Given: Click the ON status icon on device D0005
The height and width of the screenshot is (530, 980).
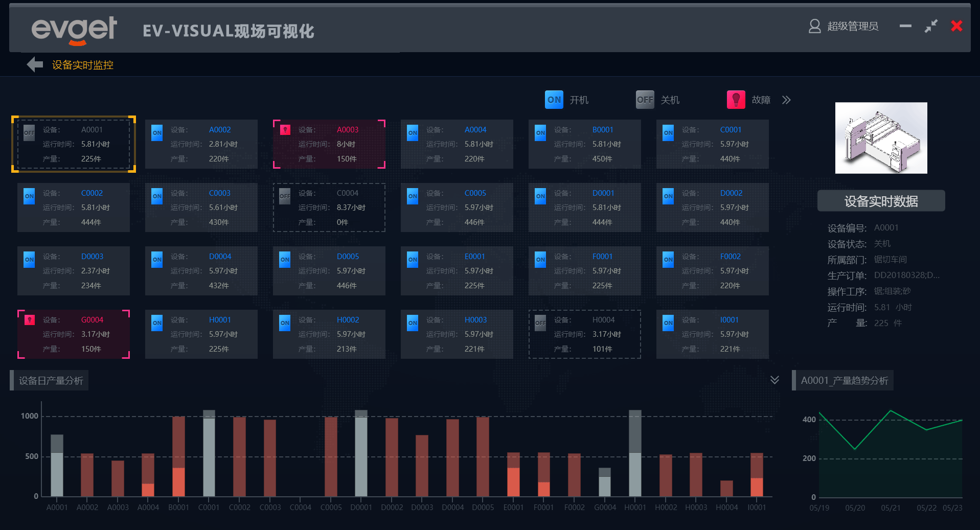Looking at the screenshot, I should click(285, 259).
